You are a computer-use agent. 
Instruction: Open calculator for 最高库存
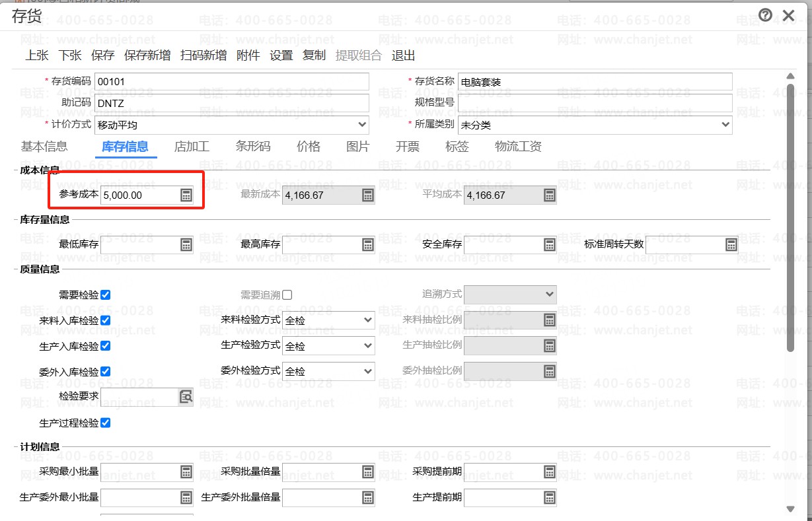tap(368, 244)
